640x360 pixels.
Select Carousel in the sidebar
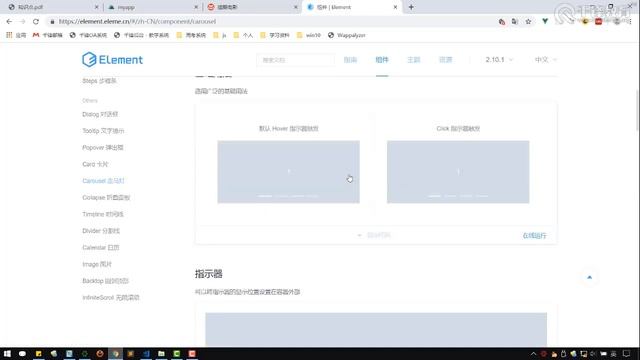point(103,181)
